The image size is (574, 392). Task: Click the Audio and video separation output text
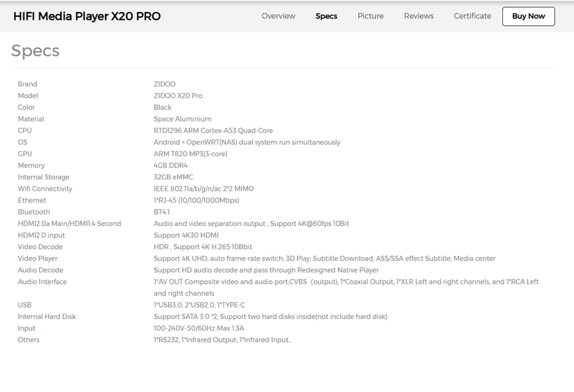pos(251,223)
